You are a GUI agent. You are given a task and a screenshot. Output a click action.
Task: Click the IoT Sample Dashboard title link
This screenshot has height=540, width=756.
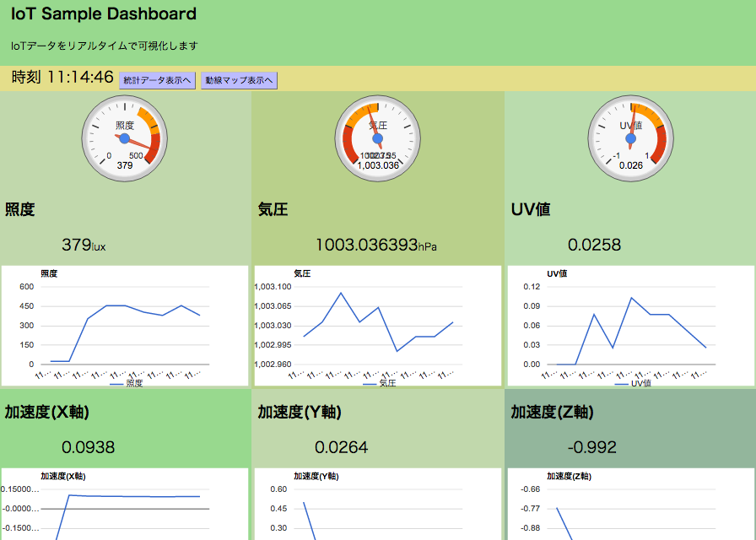tap(102, 13)
